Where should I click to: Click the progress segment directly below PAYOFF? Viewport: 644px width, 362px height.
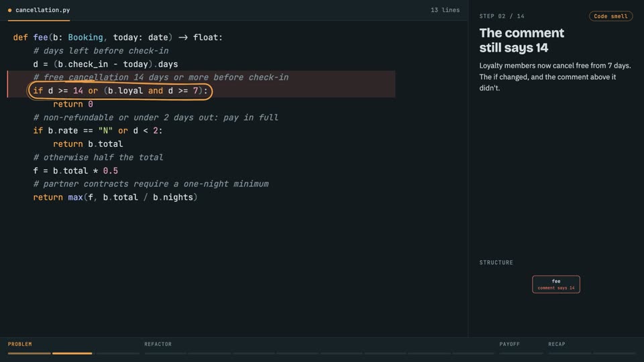(x=521, y=353)
